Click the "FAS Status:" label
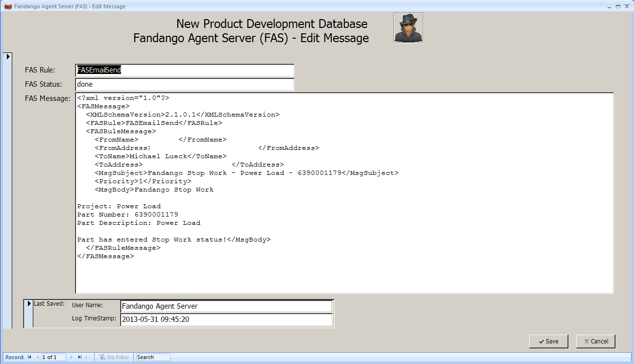Viewport: 634px width, 364px height. tap(44, 84)
